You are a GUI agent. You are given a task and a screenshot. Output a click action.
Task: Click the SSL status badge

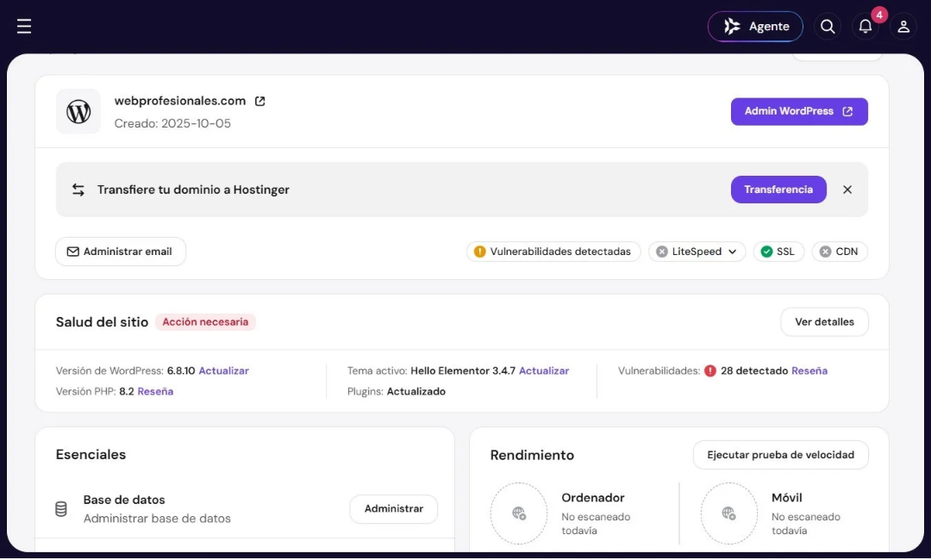778,252
